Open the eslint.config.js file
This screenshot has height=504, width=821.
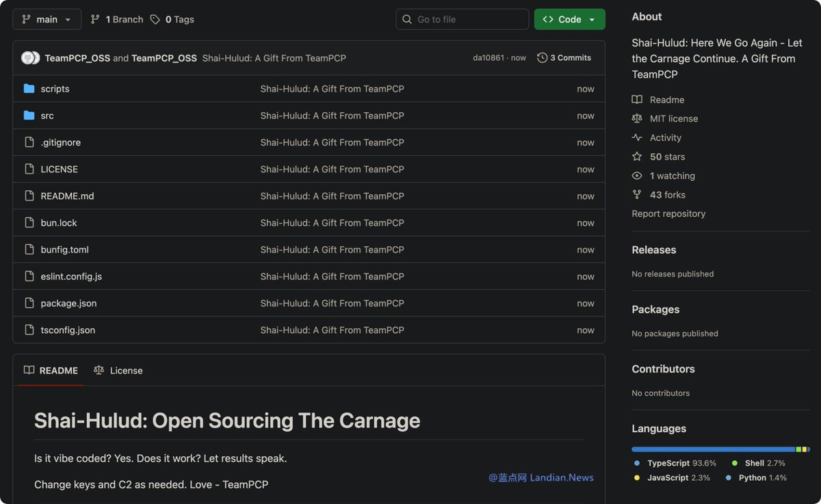coord(71,276)
